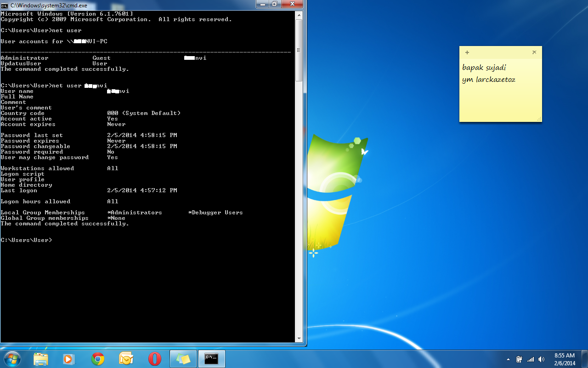Show hidden system tray icons
588x368 pixels.
point(508,359)
